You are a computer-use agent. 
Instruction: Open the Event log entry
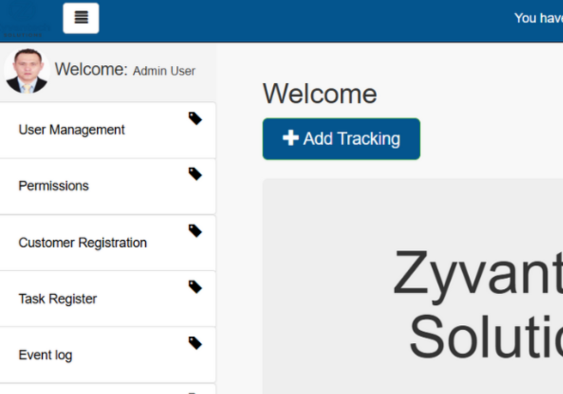click(108, 355)
